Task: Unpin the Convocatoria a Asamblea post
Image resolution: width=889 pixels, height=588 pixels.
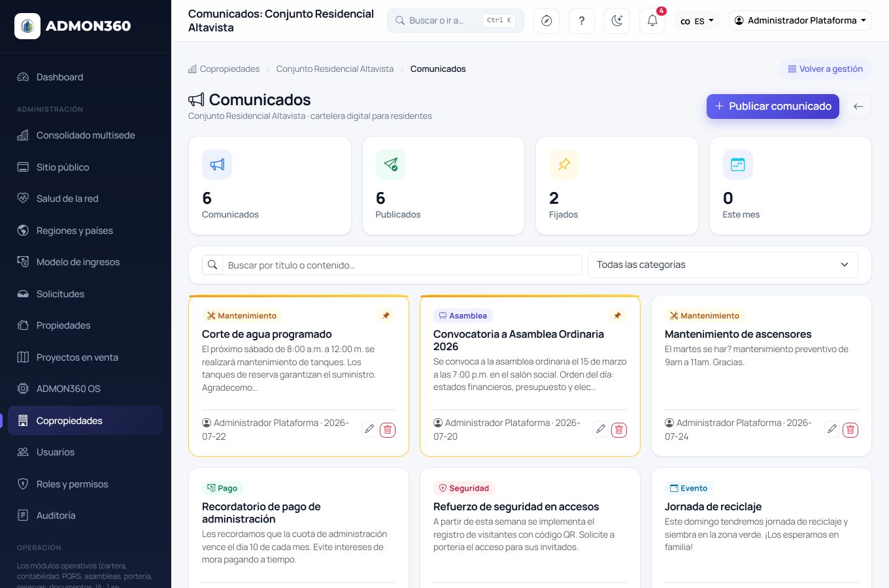Action: (x=618, y=316)
